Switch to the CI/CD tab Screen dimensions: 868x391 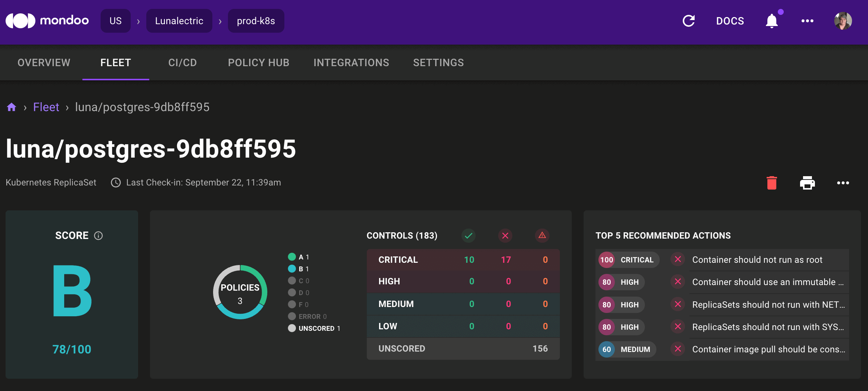(182, 63)
